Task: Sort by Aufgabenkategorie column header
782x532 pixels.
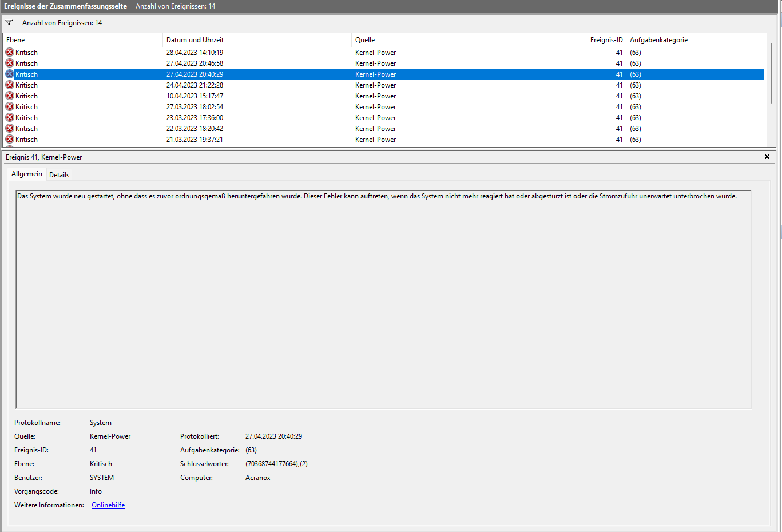Action: click(695, 40)
